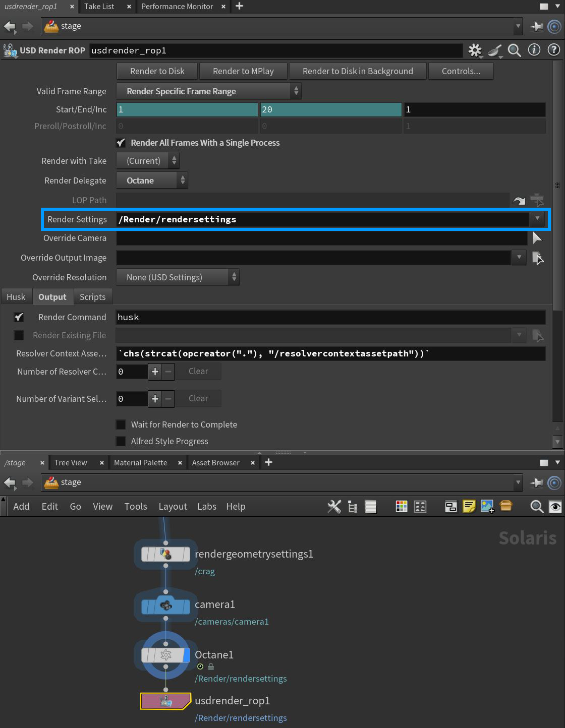Screen dimensions: 565x728
Task: Add a background image using image icon
Action: pyautogui.click(x=487, y=506)
